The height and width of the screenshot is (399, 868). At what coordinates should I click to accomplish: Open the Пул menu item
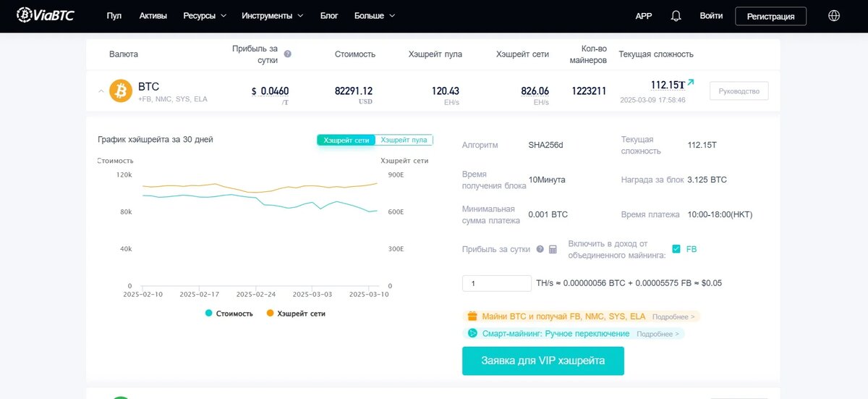coord(114,16)
